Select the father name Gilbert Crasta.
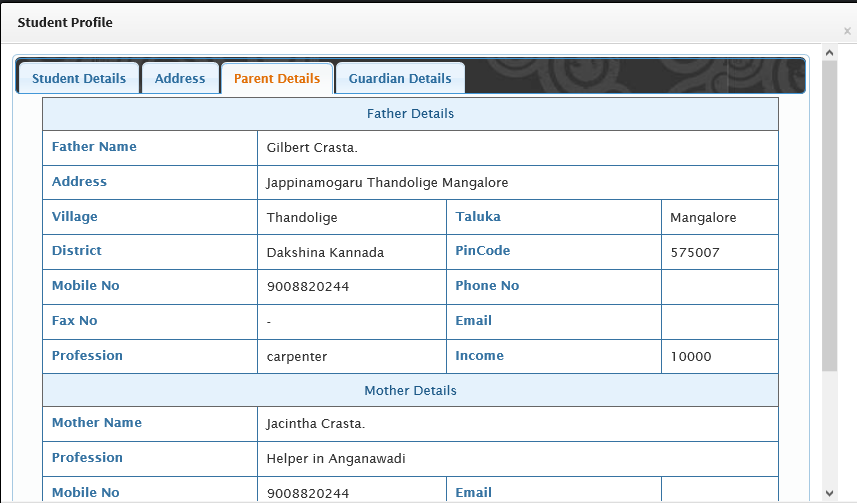 [x=312, y=148]
